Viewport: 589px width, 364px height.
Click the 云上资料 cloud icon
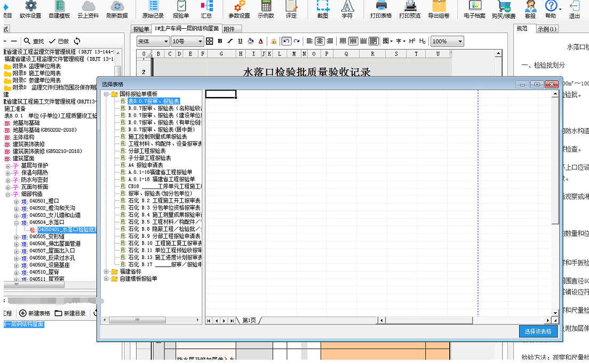(x=88, y=10)
